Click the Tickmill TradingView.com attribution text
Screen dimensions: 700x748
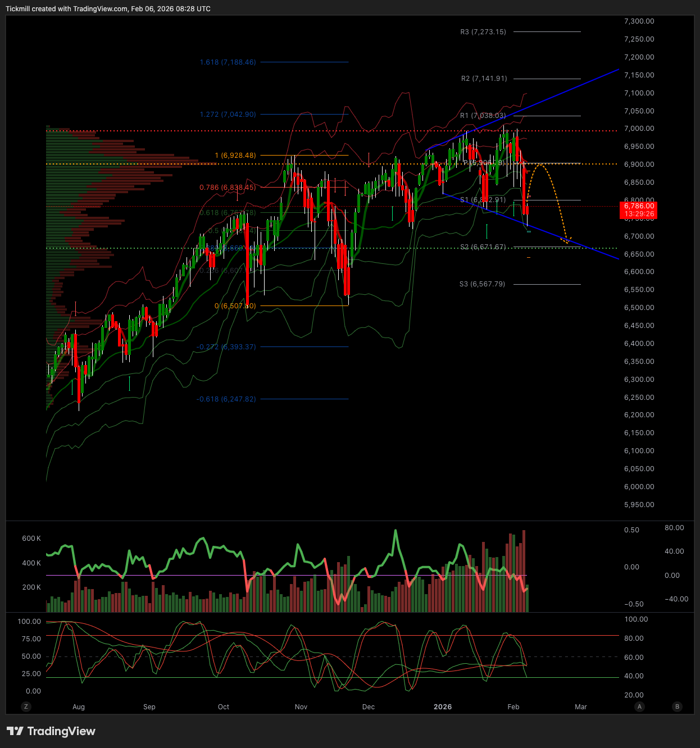point(108,9)
